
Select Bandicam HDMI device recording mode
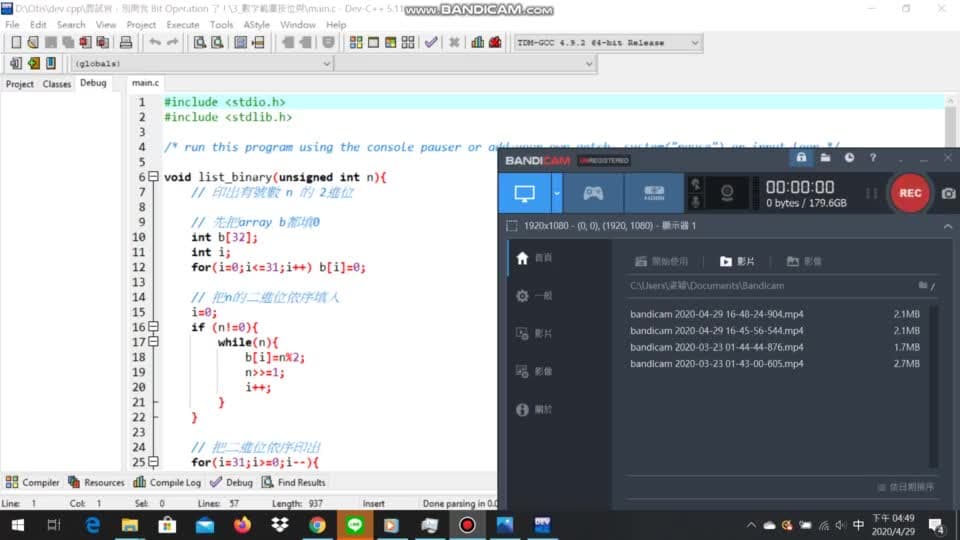(654, 193)
